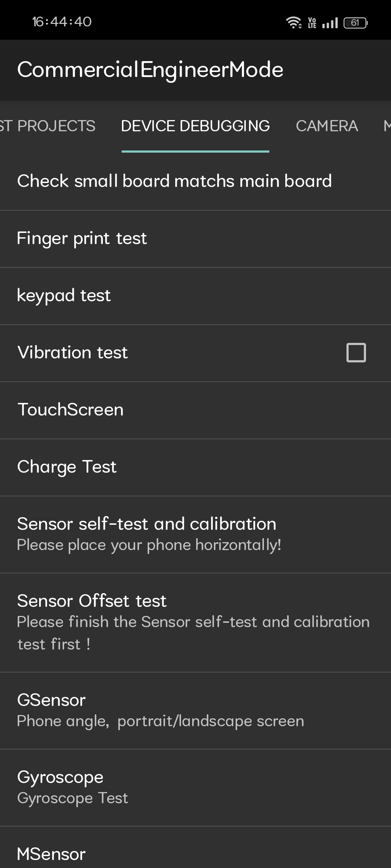391x868 pixels.
Task: Tap the Wi-Fi status icon
Action: (x=293, y=22)
